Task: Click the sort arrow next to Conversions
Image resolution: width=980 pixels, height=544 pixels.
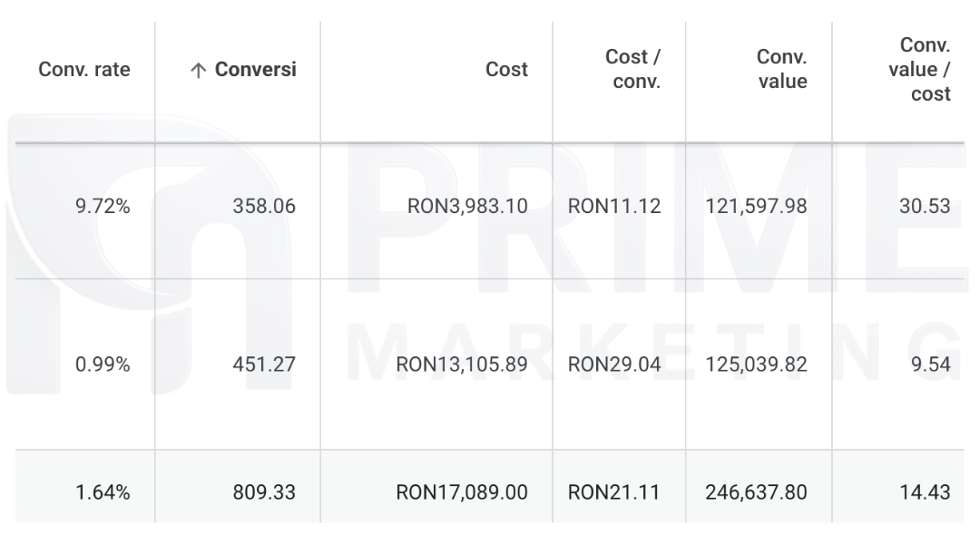Action: click(198, 71)
